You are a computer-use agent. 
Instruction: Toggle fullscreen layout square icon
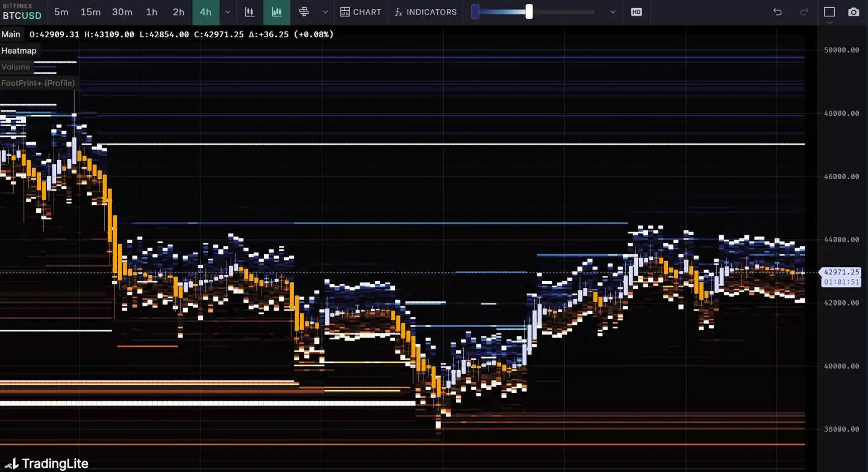point(829,12)
